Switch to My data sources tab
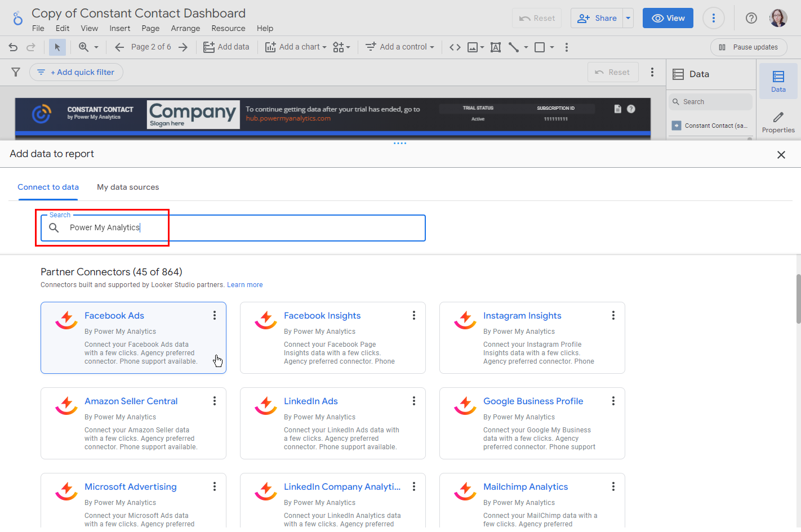Image resolution: width=801 pixels, height=532 pixels. tap(128, 187)
